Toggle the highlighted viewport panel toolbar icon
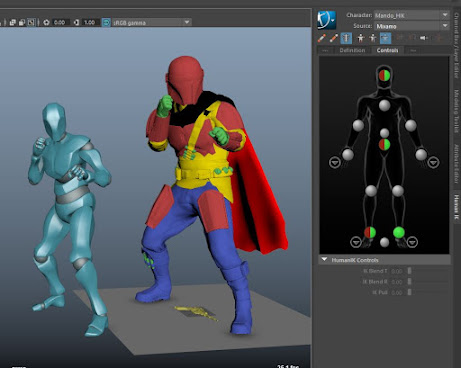This screenshot has width=461, height=368. [x=31, y=23]
